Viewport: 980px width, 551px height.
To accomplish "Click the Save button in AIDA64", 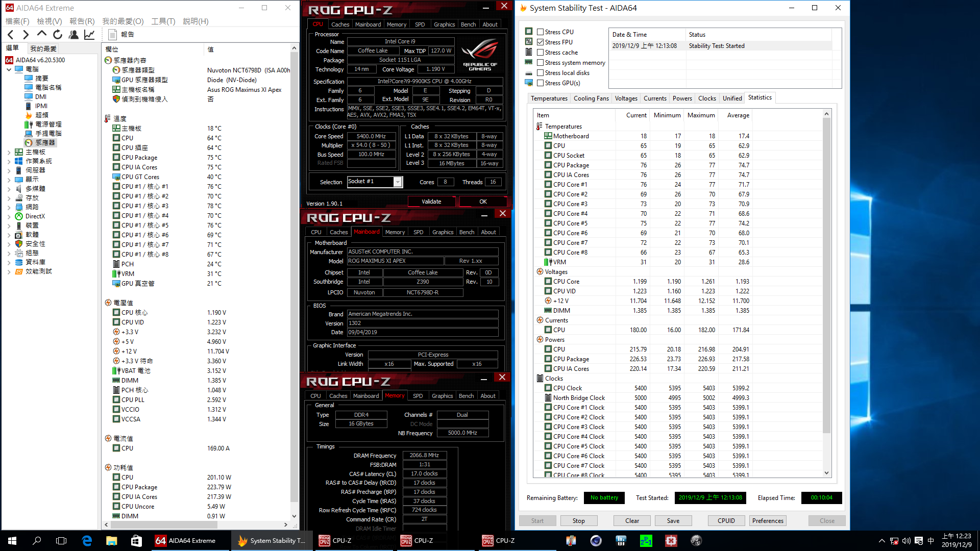I will click(x=673, y=520).
